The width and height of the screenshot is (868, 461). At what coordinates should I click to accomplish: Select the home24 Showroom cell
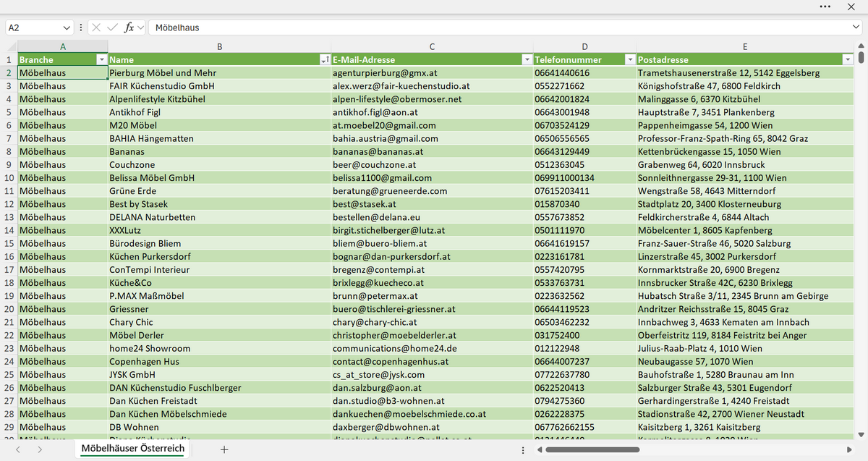(220, 348)
